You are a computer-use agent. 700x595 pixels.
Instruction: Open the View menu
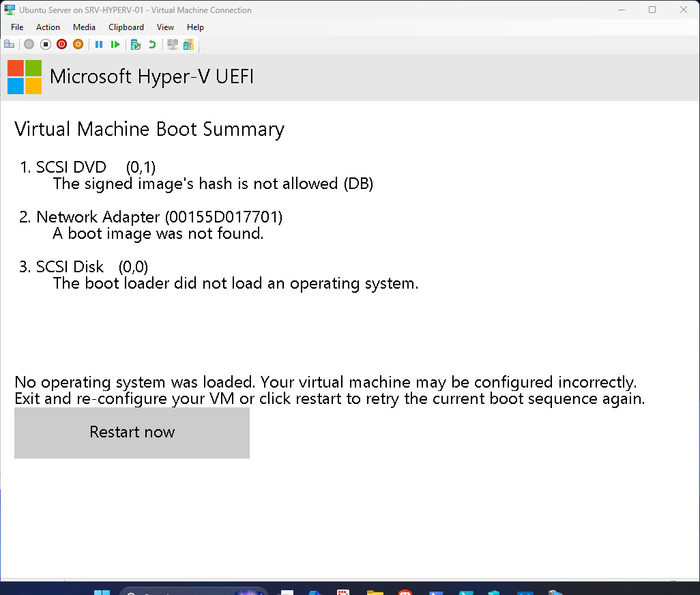point(165,27)
